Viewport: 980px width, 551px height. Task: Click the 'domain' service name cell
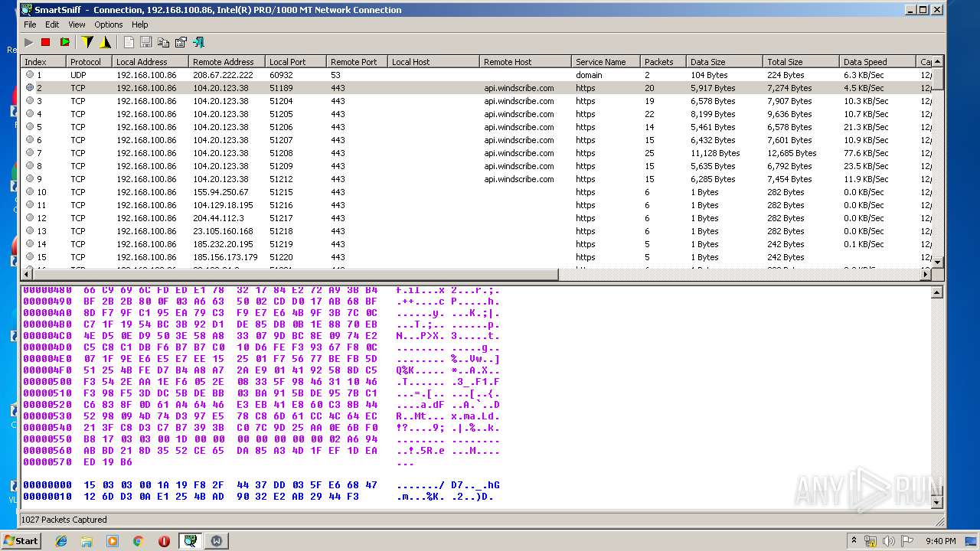(589, 75)
